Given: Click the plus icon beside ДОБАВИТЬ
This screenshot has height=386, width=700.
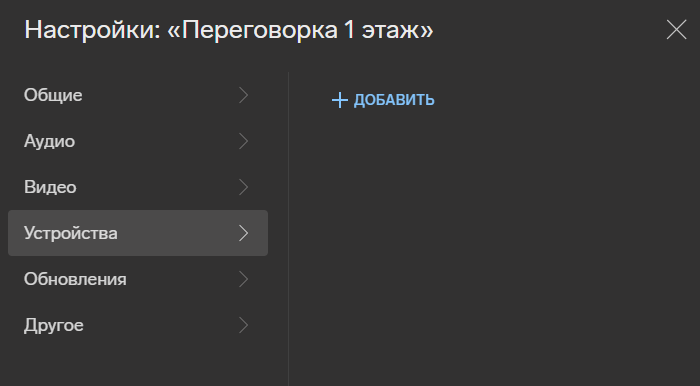Looking at the screenshot, I should pyautogui.click(x=340, y=100).
